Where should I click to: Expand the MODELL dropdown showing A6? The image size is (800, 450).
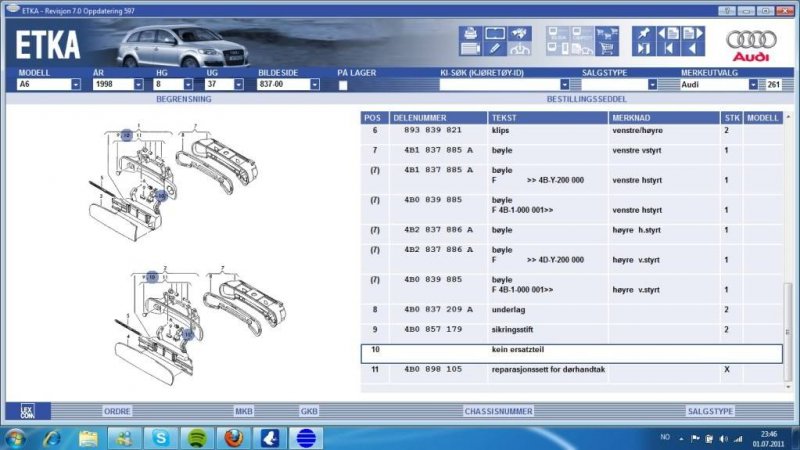[x=76, y=85]
